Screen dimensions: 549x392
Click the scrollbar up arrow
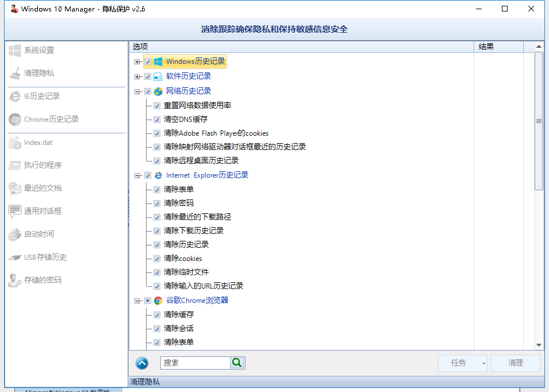tap(539, 47)
